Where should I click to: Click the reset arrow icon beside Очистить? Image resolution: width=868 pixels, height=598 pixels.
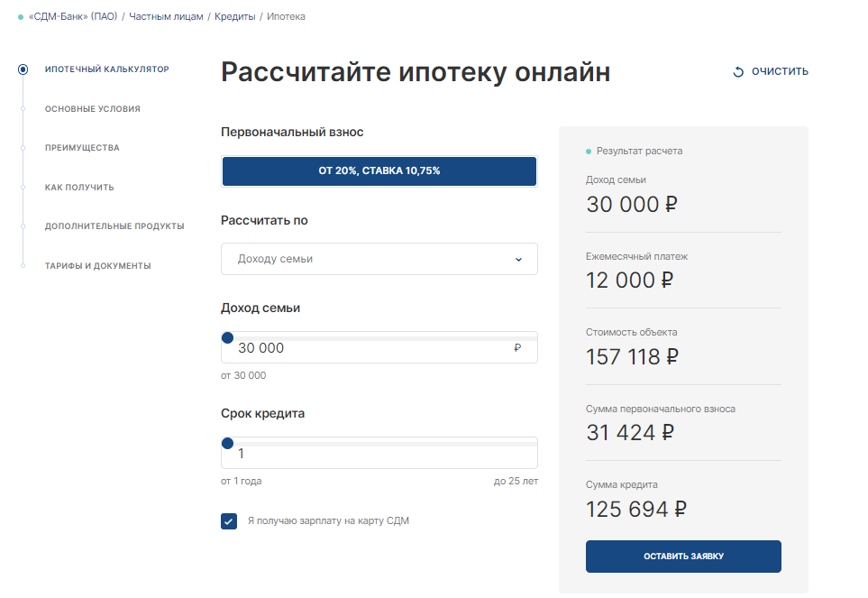click(738, 72)
